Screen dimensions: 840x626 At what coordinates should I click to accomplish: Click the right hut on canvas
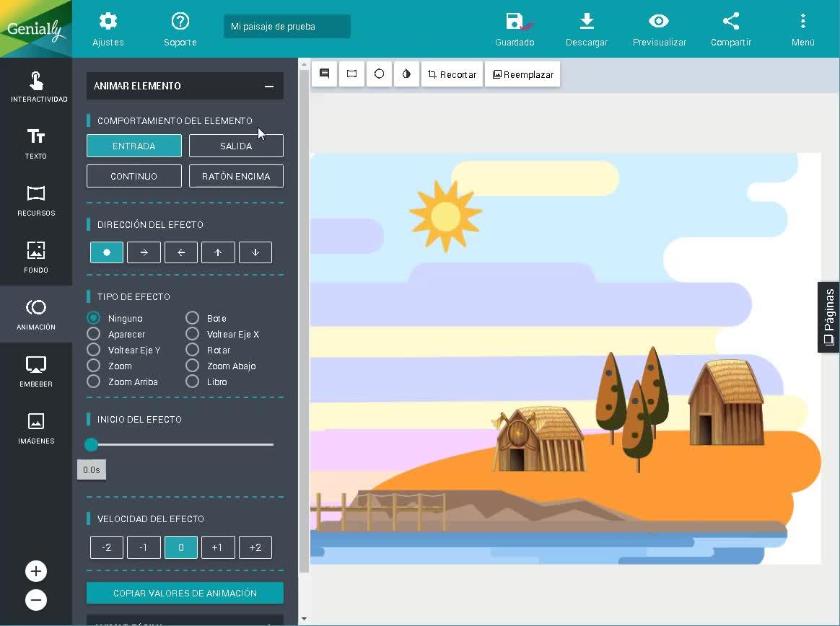pyautogui.click(x=727, y=402)
